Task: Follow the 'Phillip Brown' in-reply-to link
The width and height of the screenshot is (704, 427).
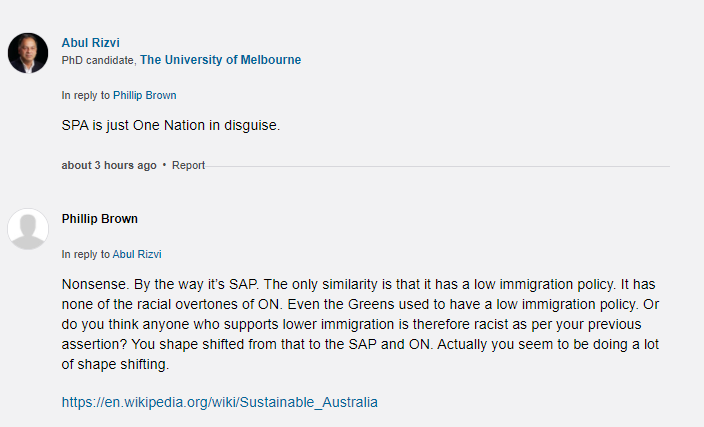Action: [x=144, y=96]
